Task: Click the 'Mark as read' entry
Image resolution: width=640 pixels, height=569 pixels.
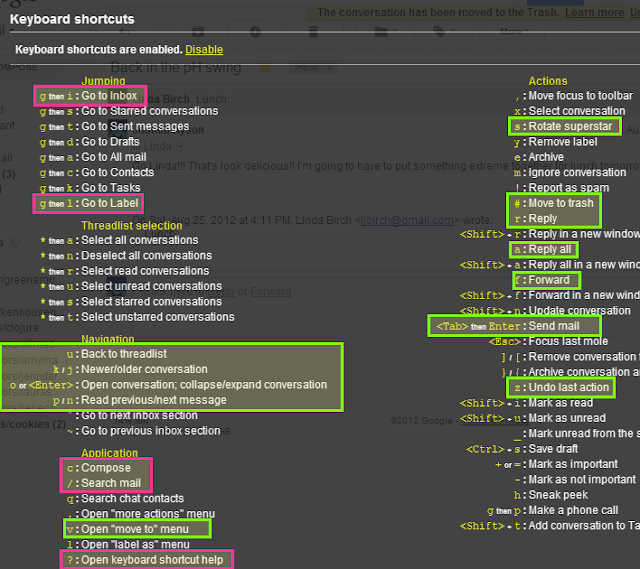Action: click(526, 403)
